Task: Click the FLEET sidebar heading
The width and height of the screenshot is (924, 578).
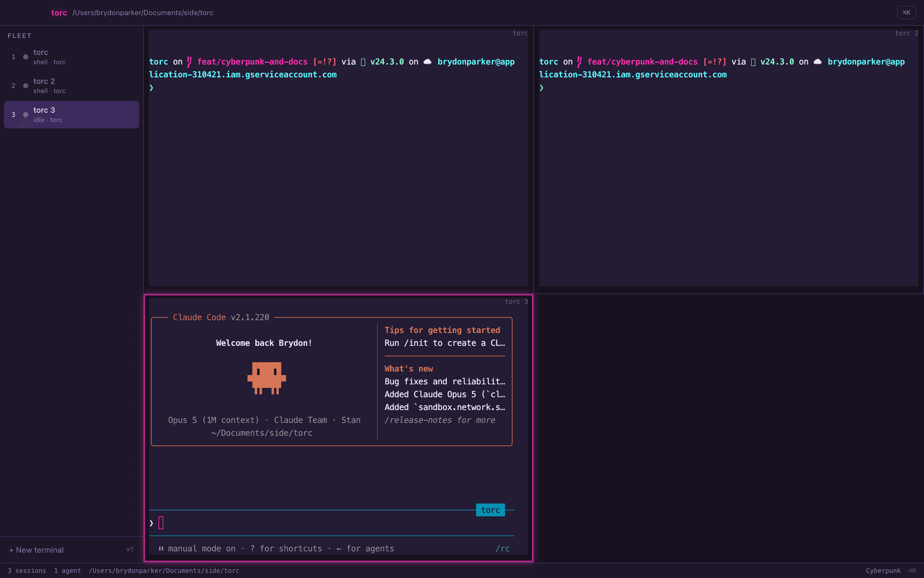Action: pyautogui.click(x=20, y=36)
